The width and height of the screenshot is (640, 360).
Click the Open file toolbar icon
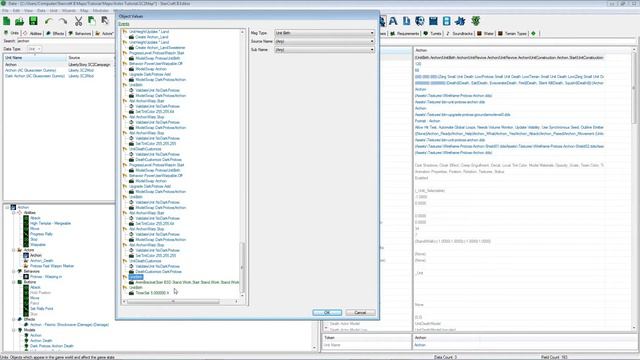coord(19,21)
